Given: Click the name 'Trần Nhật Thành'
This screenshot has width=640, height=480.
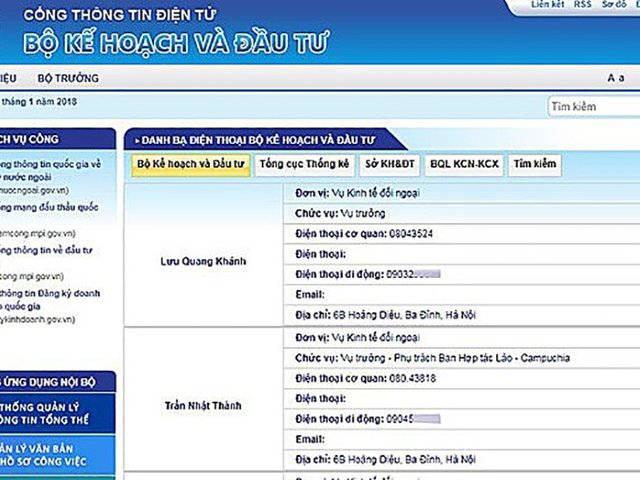Looking at the screenshot, I should pos(203,406).
